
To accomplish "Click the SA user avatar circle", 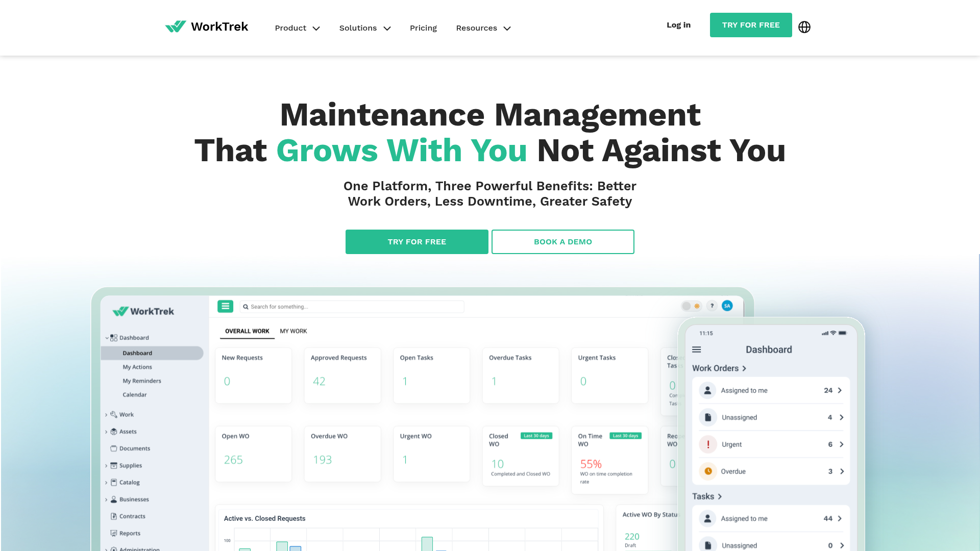I will (727, 306).
